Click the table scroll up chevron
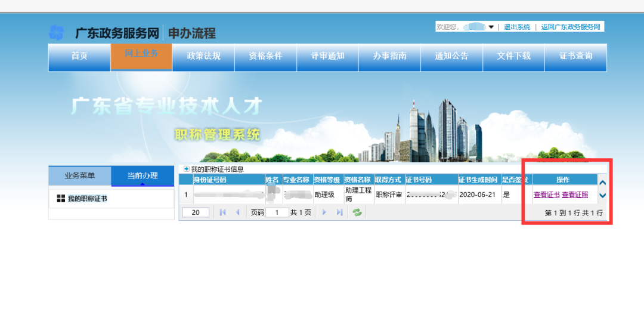 click(602, 184)
